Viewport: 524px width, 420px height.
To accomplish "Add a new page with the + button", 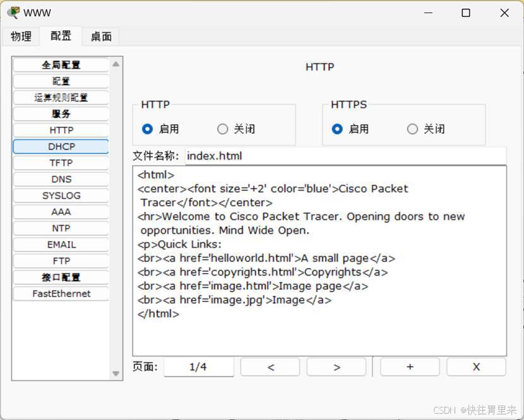I will [x=410, y=367].
